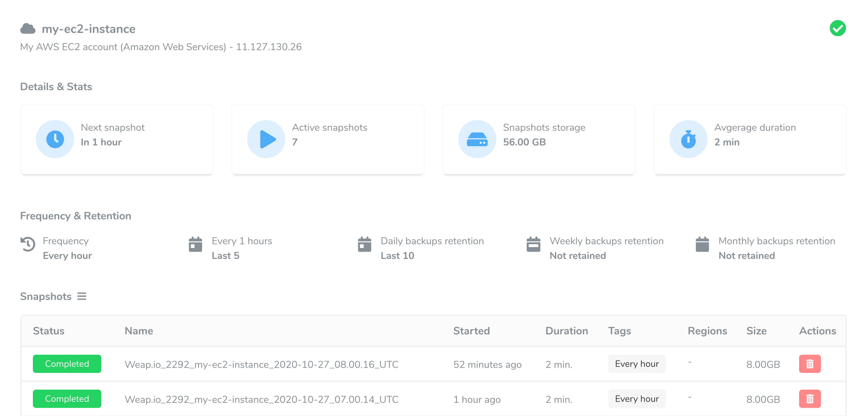Open the Snapshots hamburger menu
868x416 pixels.
click(82, 296)
